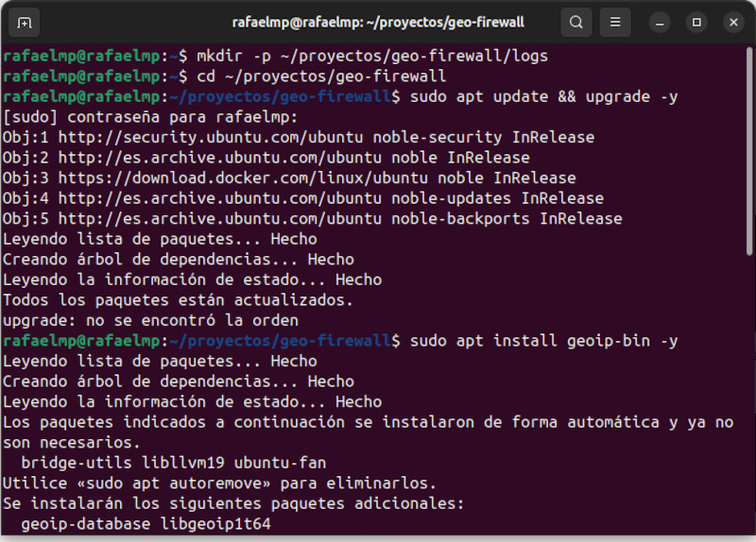Click 'Utilice «sudo apt autoremove» para eliminarlos.'
Screen dimensions: 756x542
tap(219, 483)
